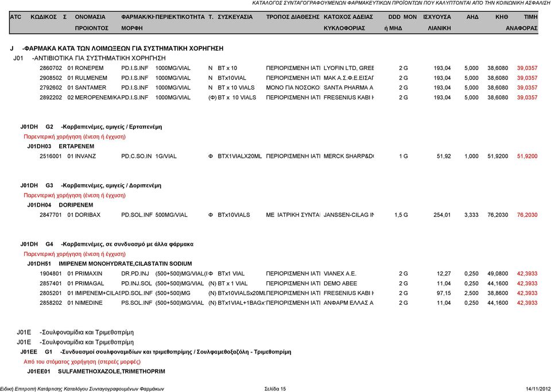Select the INVANZ product name

[86, 156]
